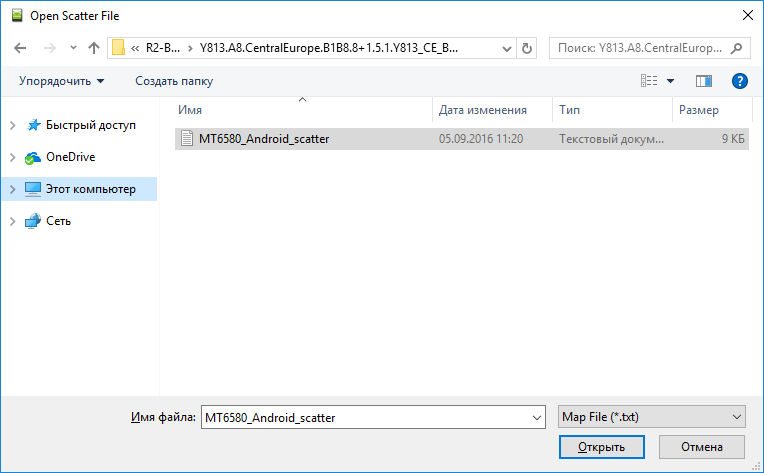
Task: Open the view options dropdown arrow
Action: point(671,81)
